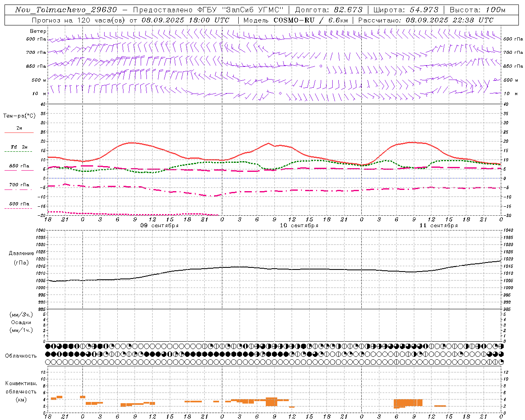Click the 11 сентября date label

coord(438,226)
